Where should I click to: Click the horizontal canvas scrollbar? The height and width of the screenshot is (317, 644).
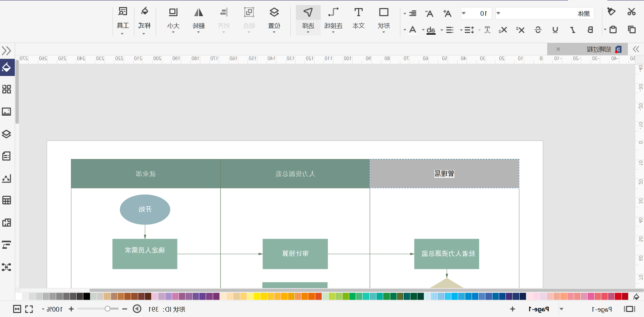coord(366,290)
